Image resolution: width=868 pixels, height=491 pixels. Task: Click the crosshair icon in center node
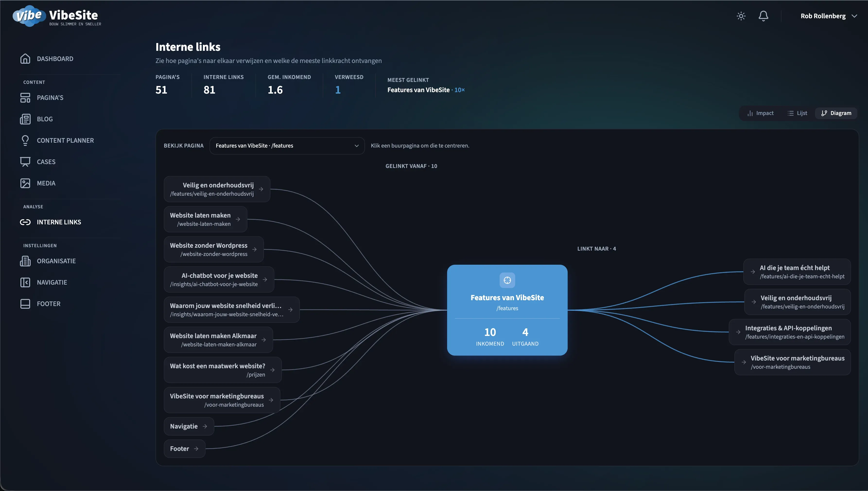tap(507, 280)
